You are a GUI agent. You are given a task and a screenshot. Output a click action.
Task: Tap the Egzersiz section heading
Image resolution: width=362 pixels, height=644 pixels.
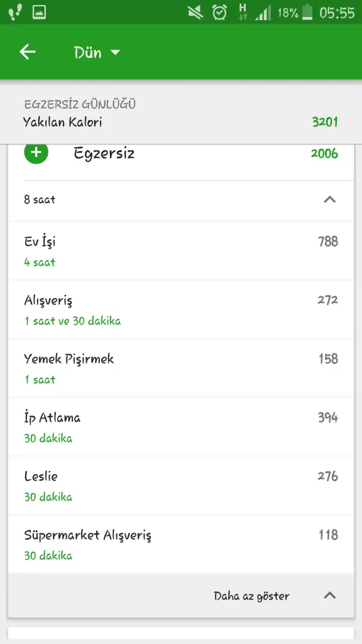coord(104,153)
